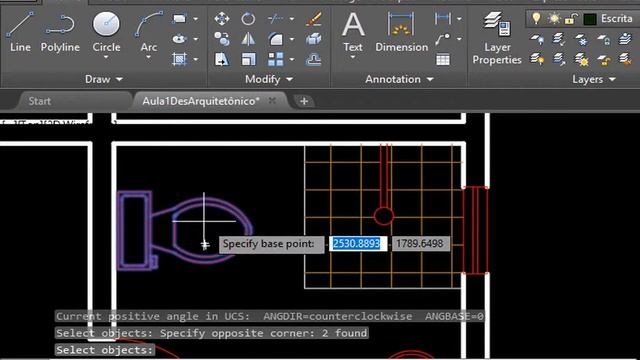
Task: Click the Make Current layer icon
Action: tap(625, 39)
